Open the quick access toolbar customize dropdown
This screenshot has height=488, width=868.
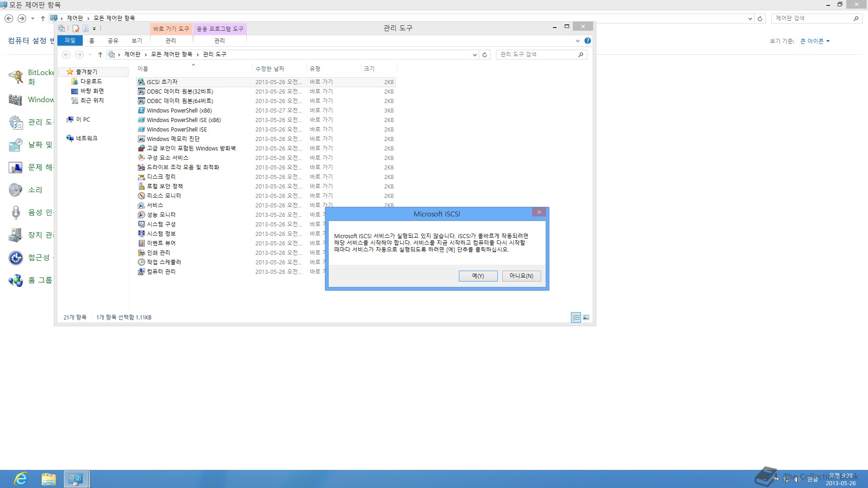point(94,28)
